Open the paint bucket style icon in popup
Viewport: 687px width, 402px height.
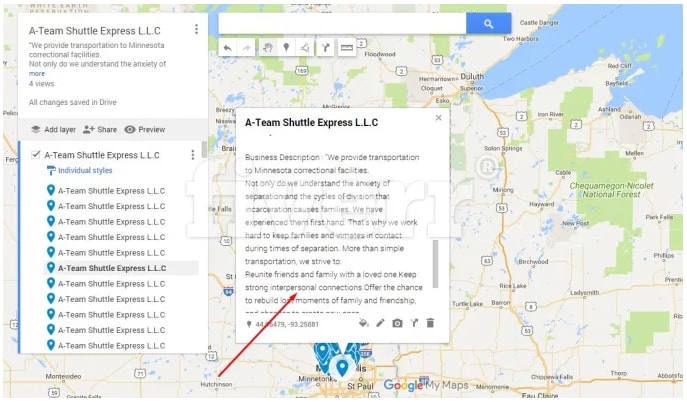364,324
